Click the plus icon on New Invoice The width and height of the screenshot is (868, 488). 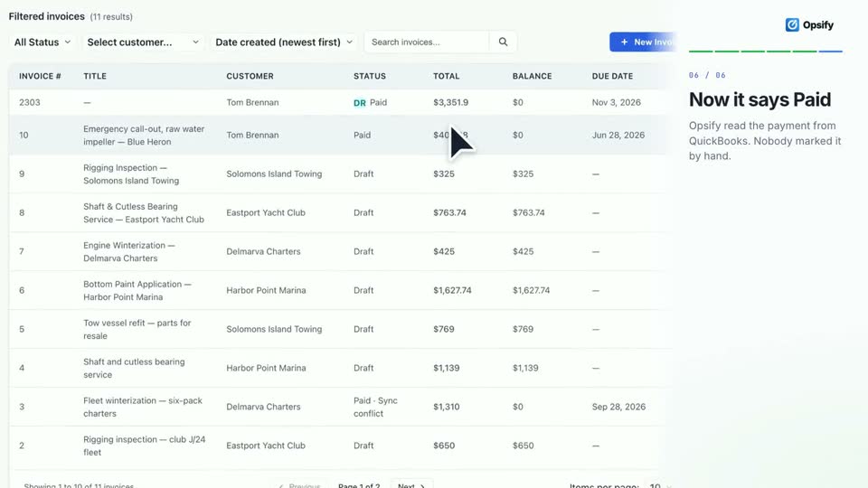coord(625,42)
